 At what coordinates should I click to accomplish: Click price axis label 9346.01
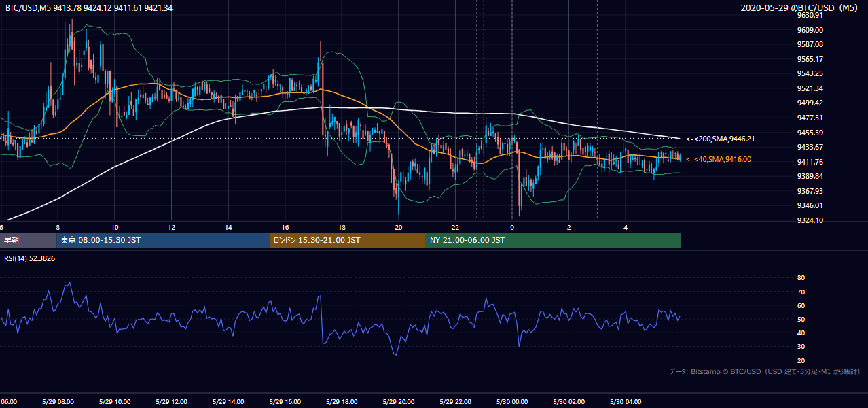810,205
